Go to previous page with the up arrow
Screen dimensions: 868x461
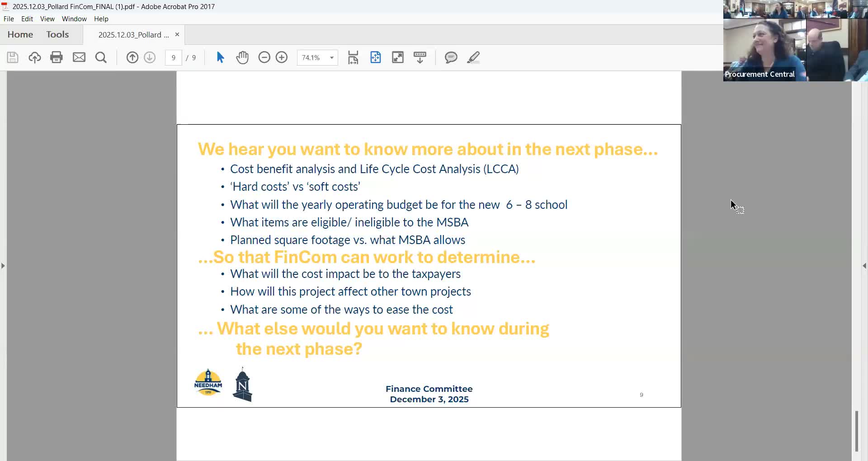[x=132, y=57]
